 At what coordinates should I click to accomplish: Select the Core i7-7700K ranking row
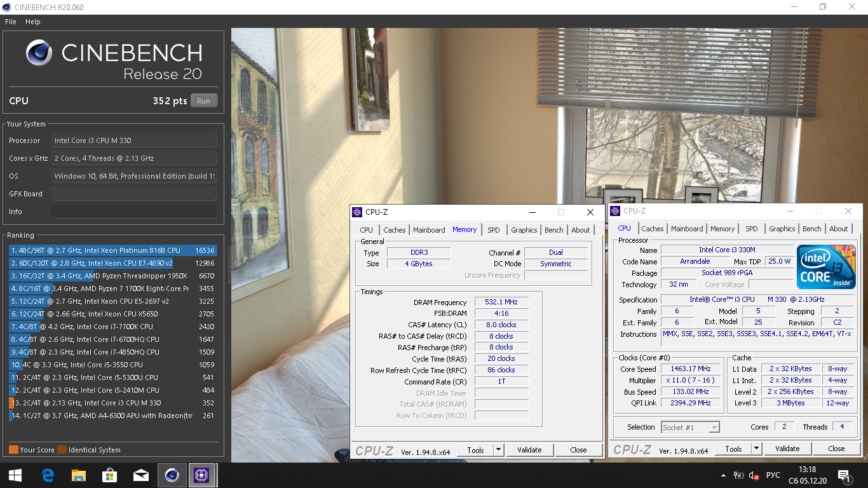click(112, 327)
